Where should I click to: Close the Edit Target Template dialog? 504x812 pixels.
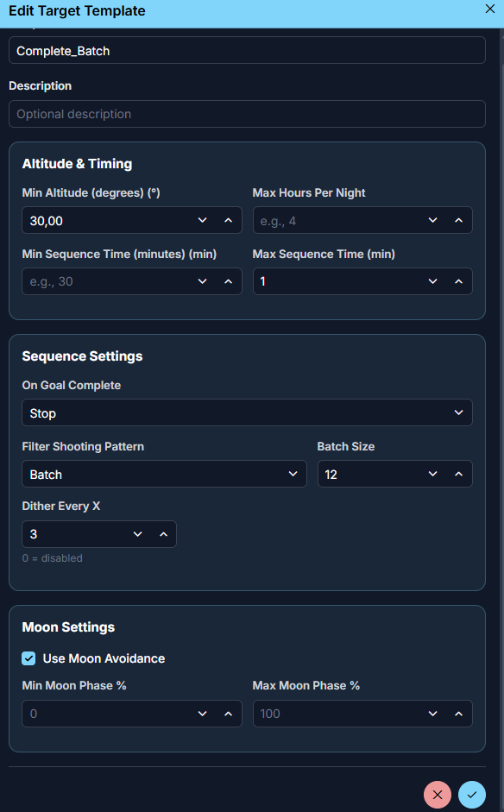pos(489,9)
